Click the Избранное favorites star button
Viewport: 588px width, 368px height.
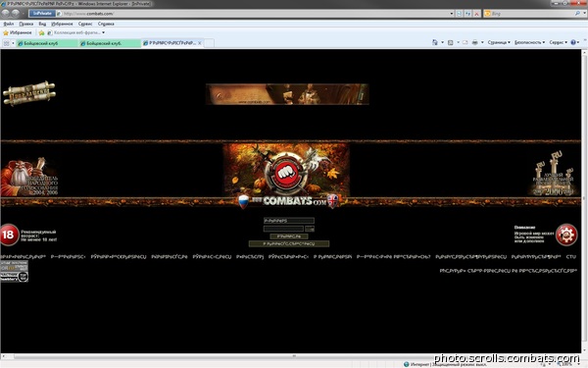pyautogui.click(x=18, y=32)
